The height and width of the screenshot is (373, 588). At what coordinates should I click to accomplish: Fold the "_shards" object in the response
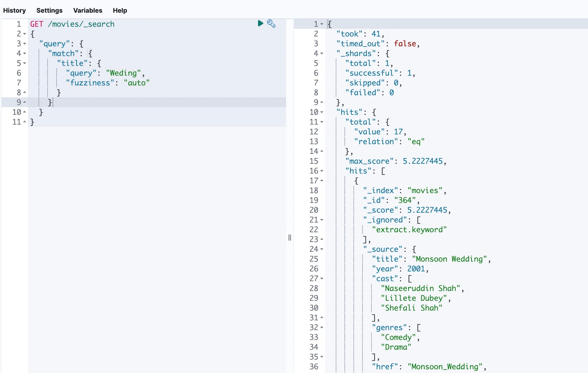point(322,53)
